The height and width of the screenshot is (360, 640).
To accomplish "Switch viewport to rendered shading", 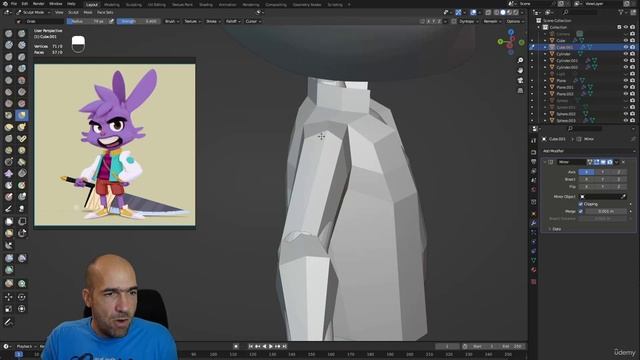I will point(516,13).
